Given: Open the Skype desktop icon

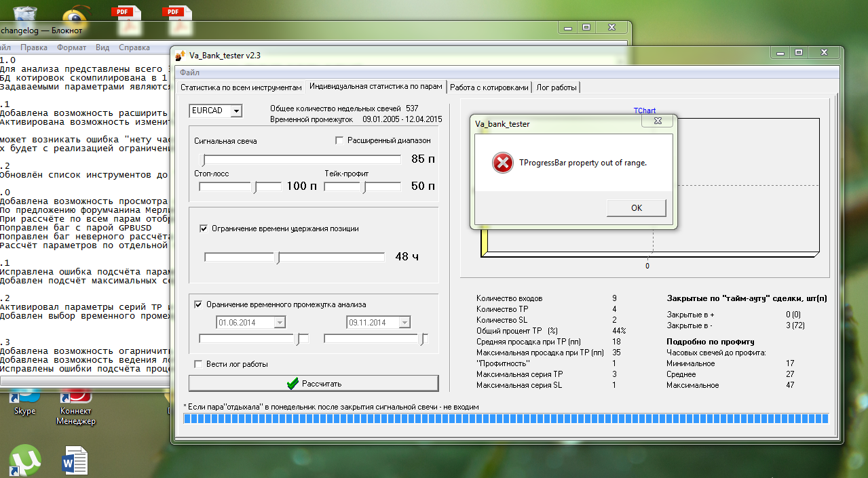Looking at the screenshot, I should pos(24,403).
